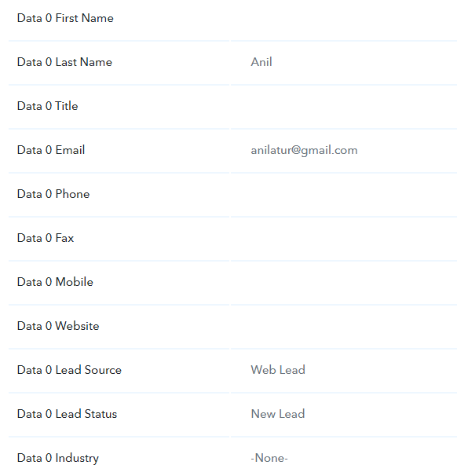
Task: Select the Lead Source value Web Lead
Action: coord(278,370)
